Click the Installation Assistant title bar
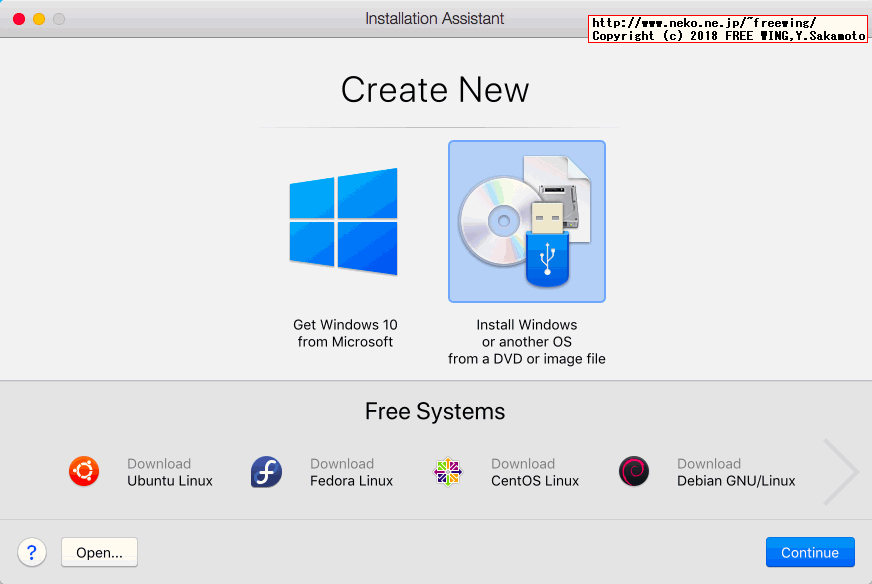Viewport: 872px width, 584px height. pos(436,18)
